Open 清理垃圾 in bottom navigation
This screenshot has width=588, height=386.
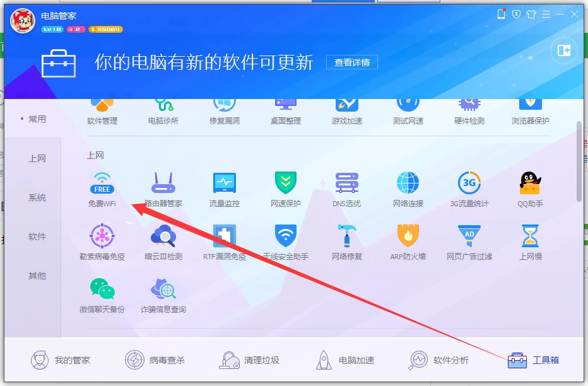pos(249,360)
